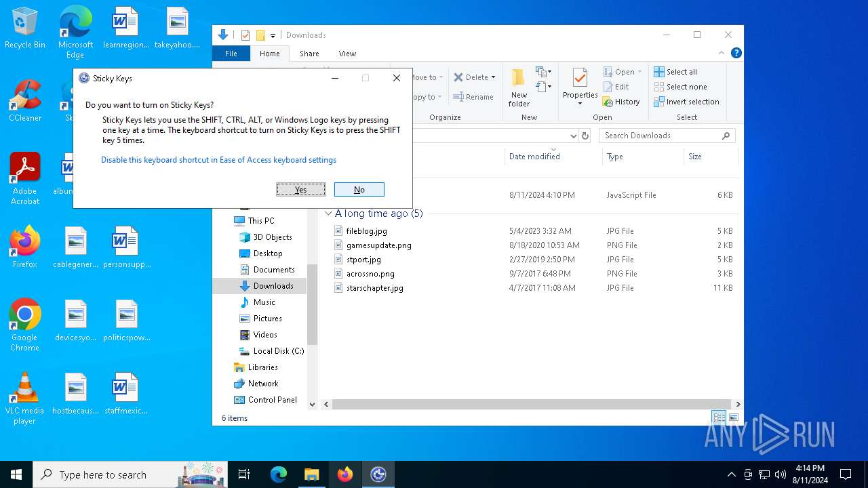Select stport.jpg file
The image size is (868, 488).
[363, 260]
